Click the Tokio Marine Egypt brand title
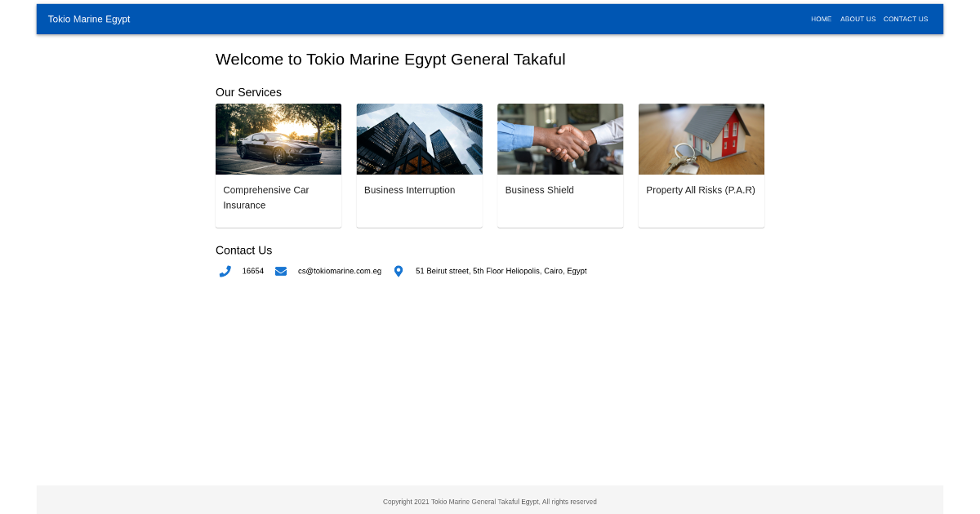This screenshot has width=980, height=514. pos(89,19)
